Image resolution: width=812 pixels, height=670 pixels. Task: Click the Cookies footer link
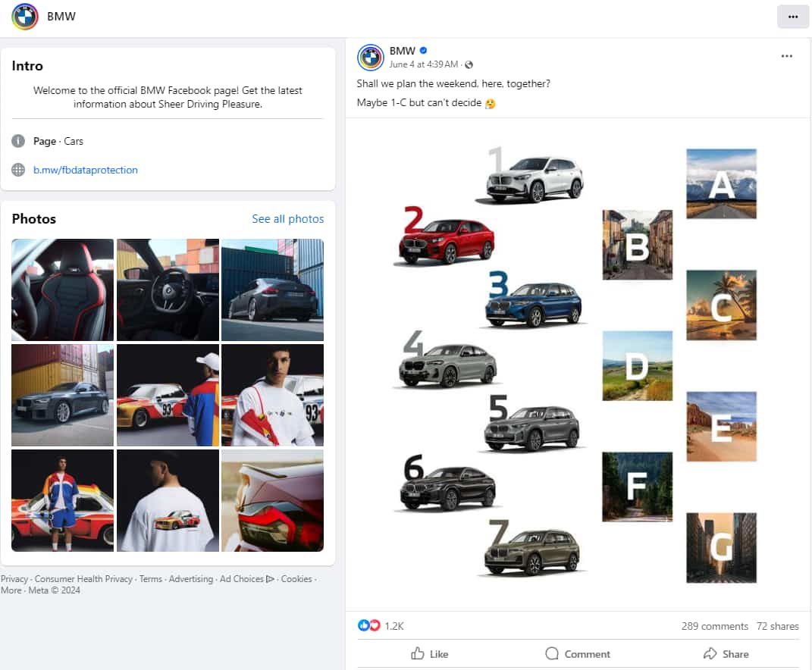coord(296,578)
